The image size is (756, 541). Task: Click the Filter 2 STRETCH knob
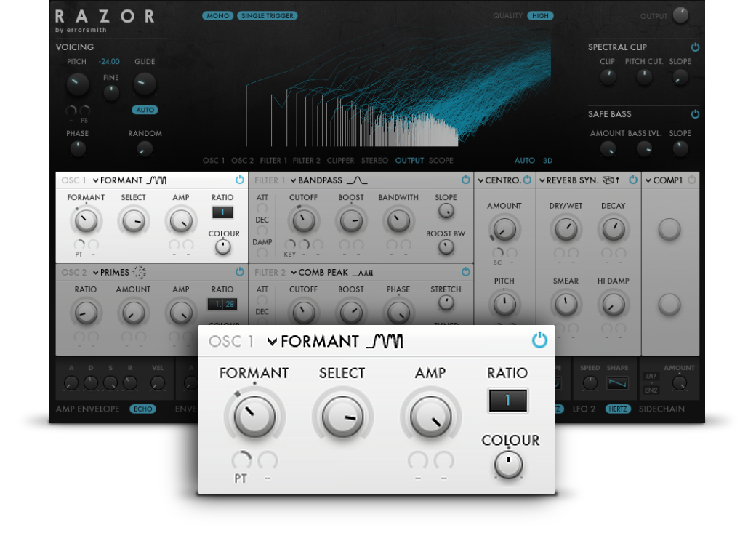[x=446, y=302]
